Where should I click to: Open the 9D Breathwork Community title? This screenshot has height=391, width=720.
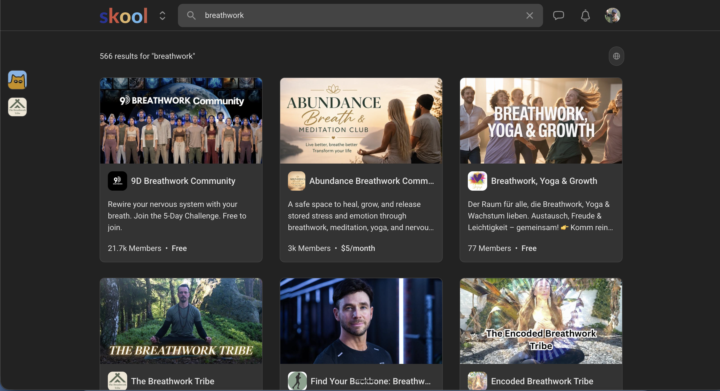click(x=183, y=181)
